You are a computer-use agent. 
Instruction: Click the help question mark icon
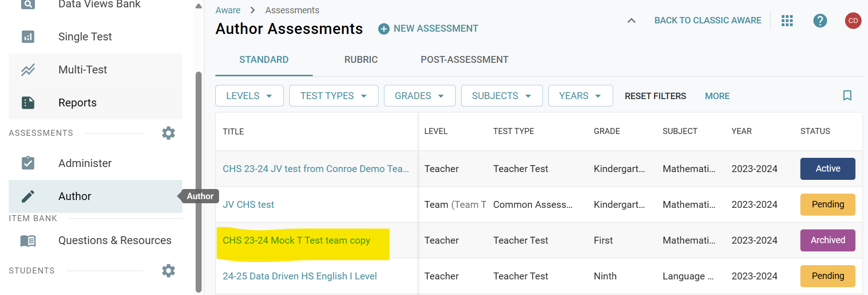[820, 21]
